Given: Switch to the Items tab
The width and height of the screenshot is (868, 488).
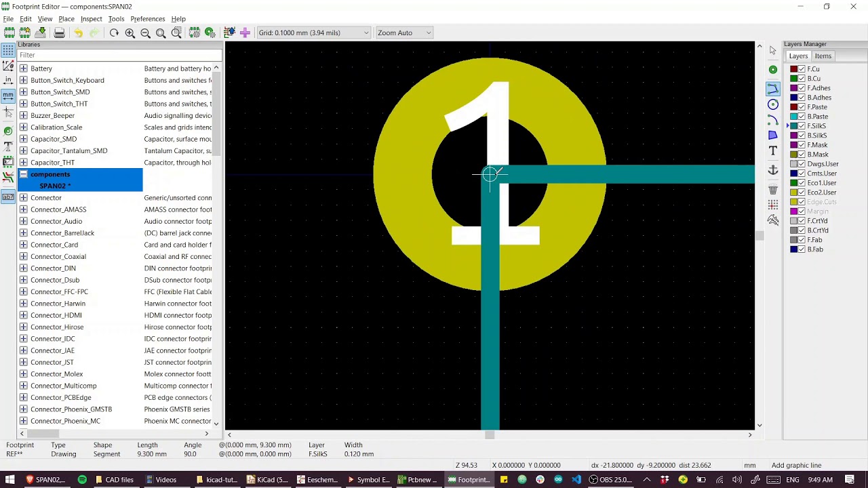Looking at the screenshot, I should pos(823,56).
